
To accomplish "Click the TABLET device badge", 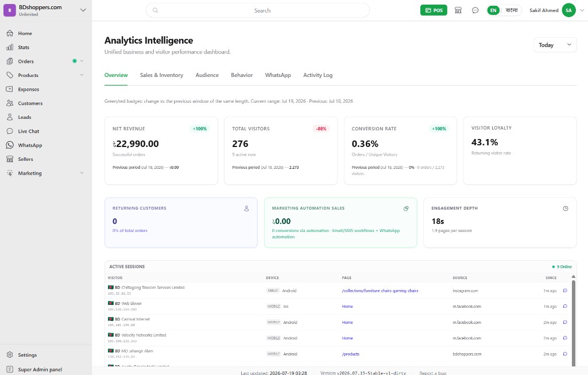I will pos(273,291).
